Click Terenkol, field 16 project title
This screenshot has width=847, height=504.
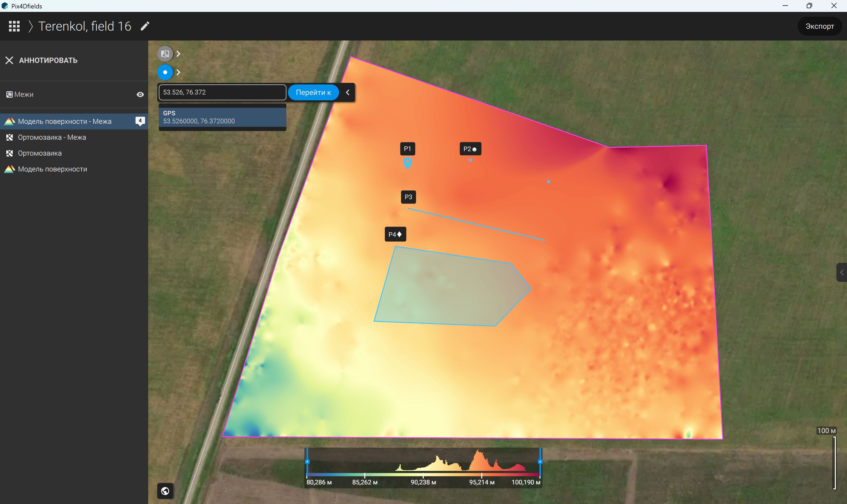point(84,26)
